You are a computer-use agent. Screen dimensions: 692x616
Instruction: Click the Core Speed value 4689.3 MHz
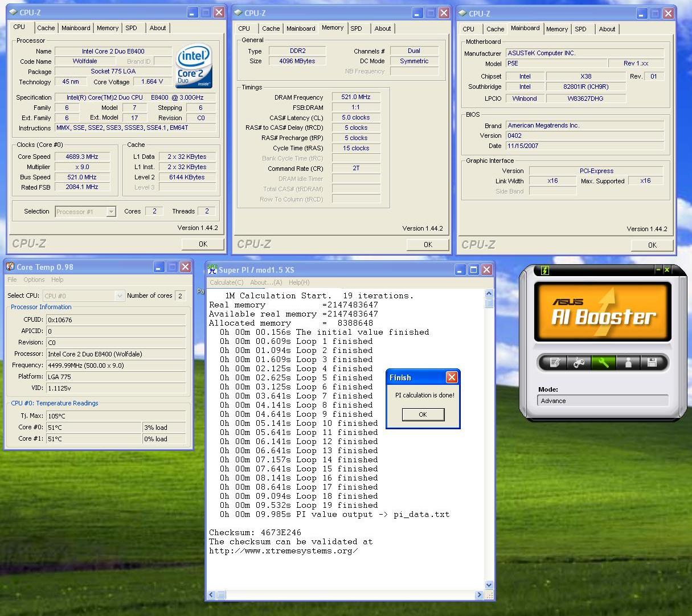(x=82, y=157)
